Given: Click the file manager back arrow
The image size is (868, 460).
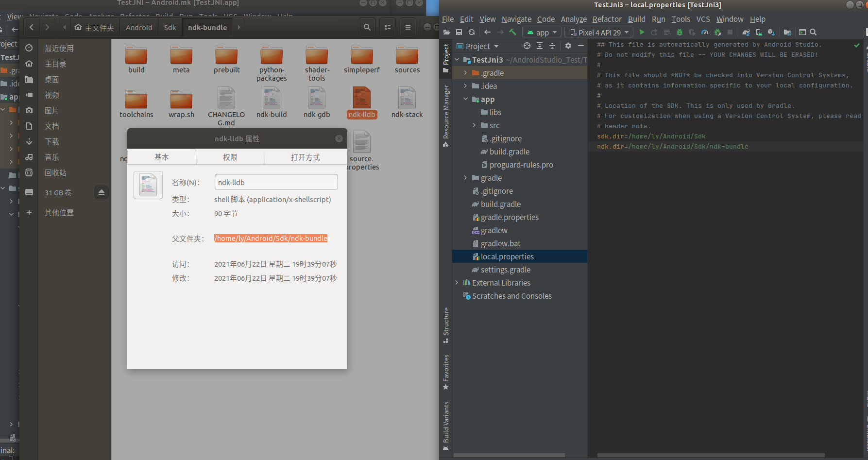Looking at the screenshot, I should pos(32,27).
